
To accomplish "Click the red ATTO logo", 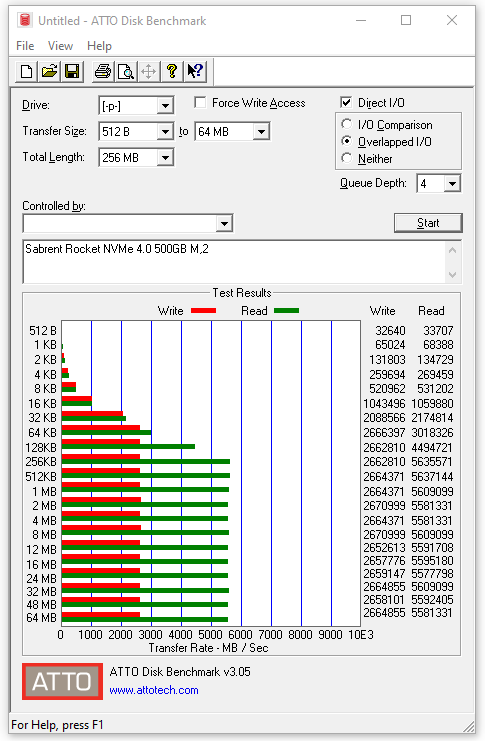I will coord(62,681).
